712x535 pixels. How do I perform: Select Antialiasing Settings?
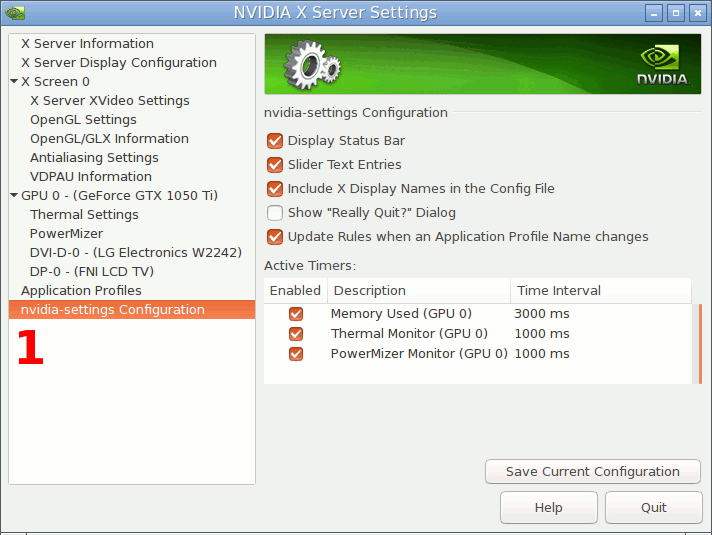[x=94, y=158]
